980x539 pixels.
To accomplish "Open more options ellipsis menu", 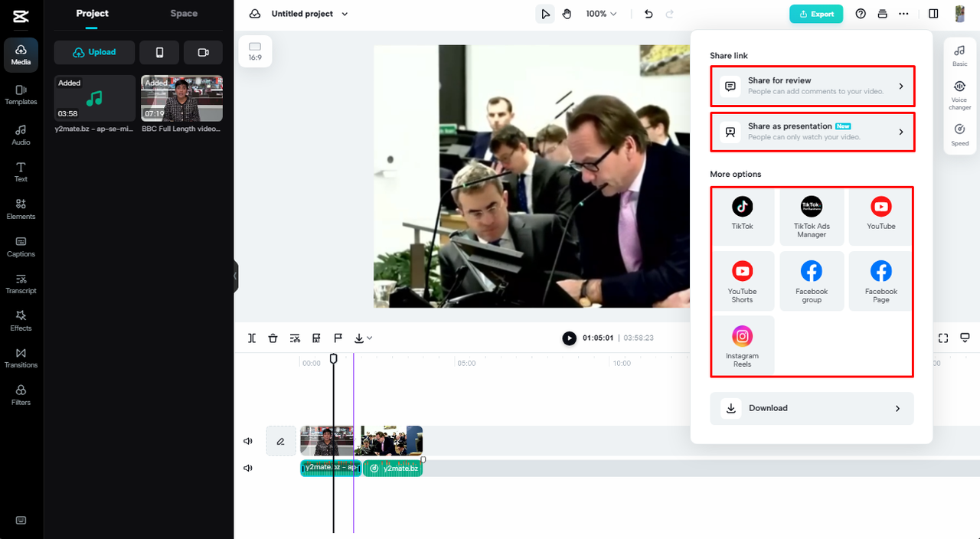I will point(903,14).
